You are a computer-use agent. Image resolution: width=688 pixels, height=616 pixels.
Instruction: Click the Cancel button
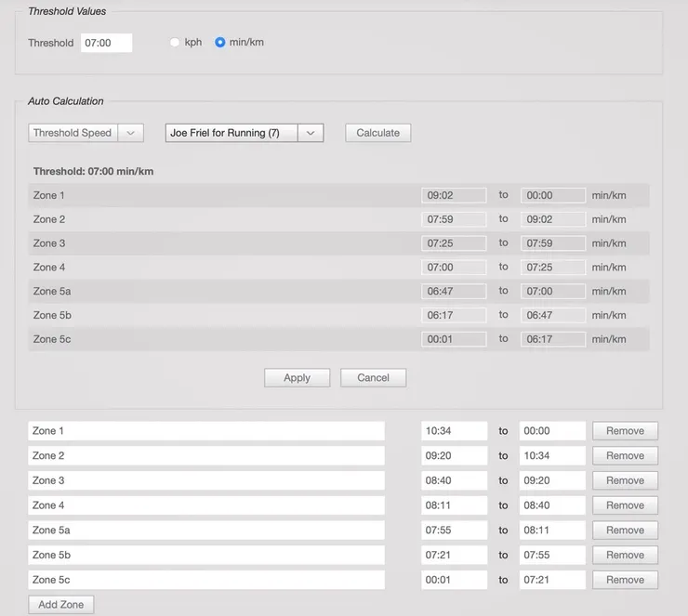tap(373, 378)
